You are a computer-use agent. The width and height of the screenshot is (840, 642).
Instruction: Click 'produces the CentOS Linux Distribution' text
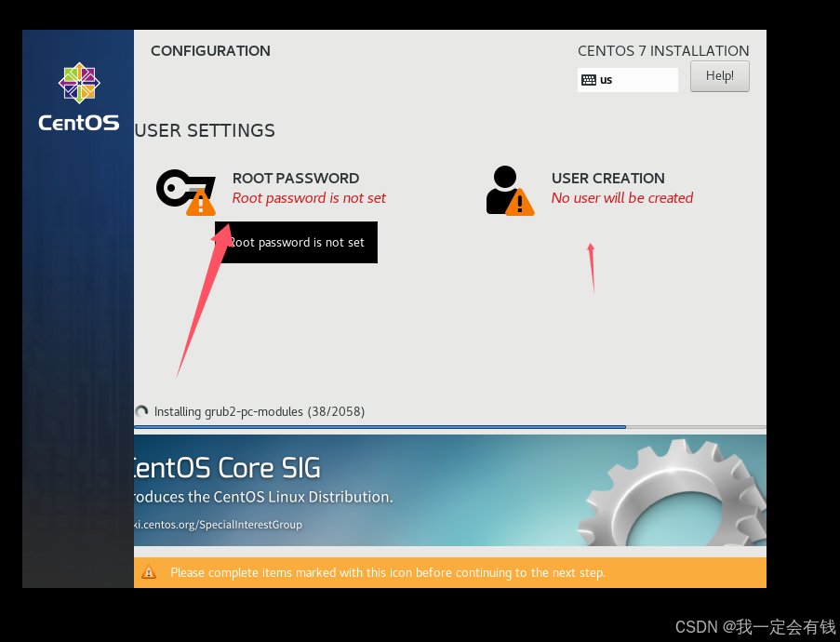point(263,497)
